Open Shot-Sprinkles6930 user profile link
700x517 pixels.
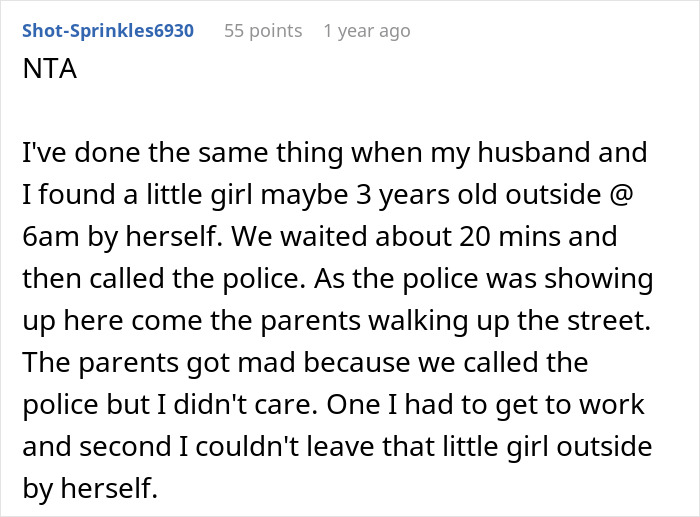107,31
